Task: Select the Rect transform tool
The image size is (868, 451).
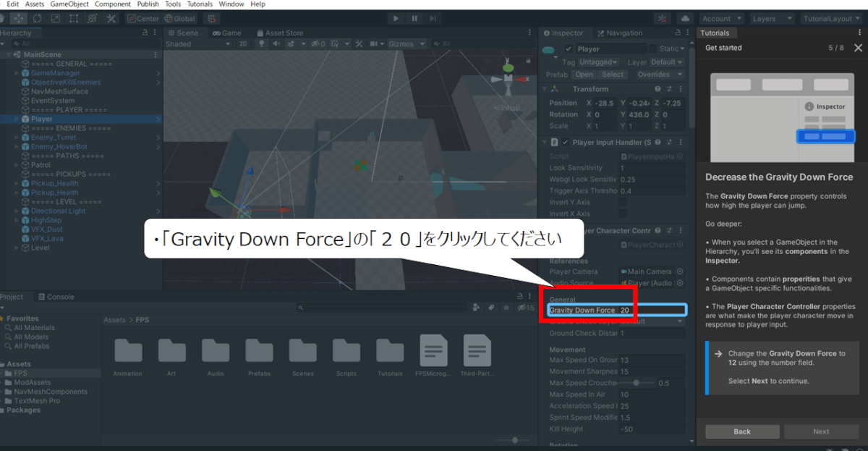Action: pyautogui.click(x=74, y=18)
